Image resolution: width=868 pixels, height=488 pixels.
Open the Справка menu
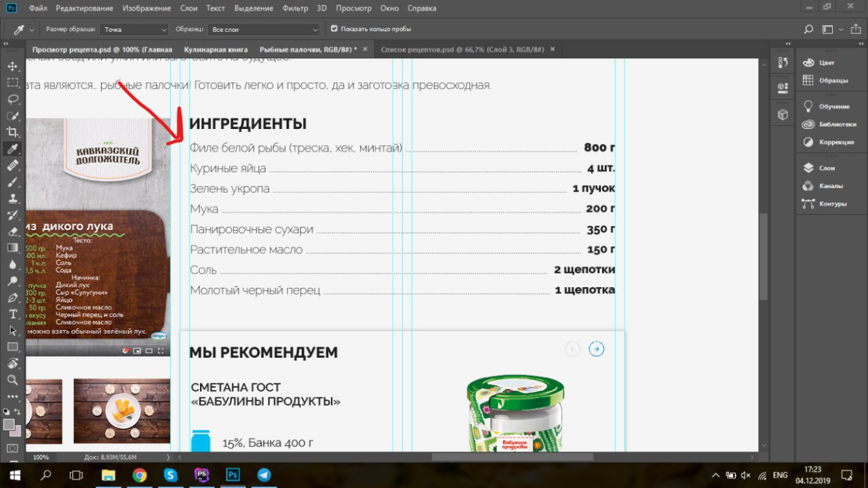pos(422,8)
